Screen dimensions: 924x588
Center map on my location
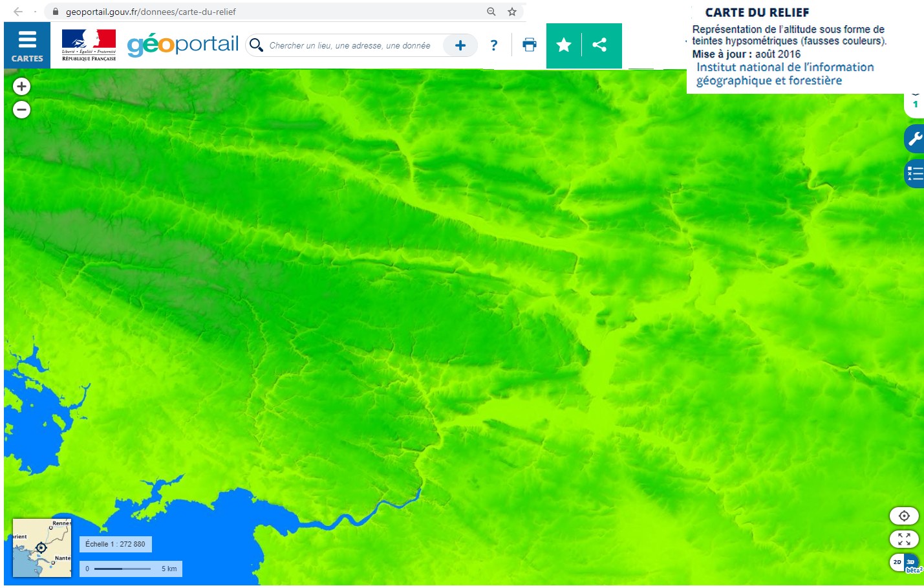click(904, 516)
